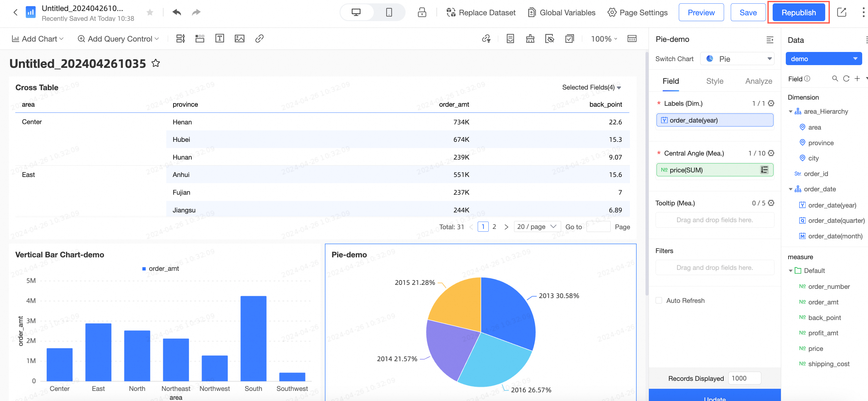Click the lock icon in top bar
This screenshot has height=401, width=868.
point(422,13)
